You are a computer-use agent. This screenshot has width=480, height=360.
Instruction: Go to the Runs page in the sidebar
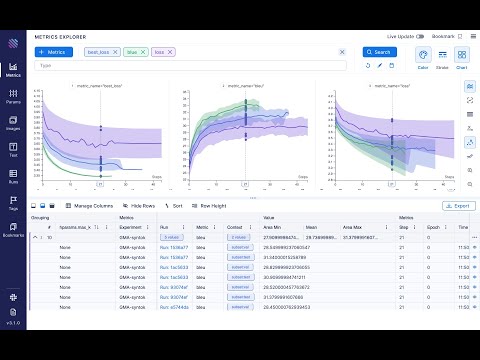pyautogui.click(x=13, y=177)
